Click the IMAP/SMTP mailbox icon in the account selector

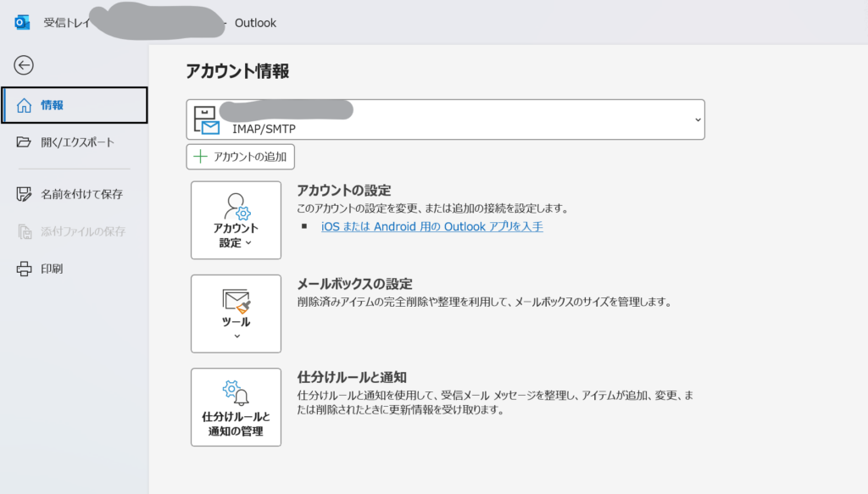[207, 120]
